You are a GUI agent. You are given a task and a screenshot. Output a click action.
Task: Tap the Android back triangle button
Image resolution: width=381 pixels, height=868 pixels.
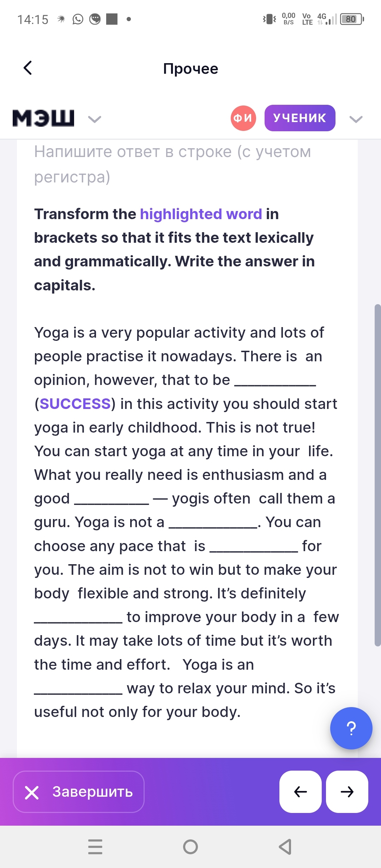tap(285, 847)
